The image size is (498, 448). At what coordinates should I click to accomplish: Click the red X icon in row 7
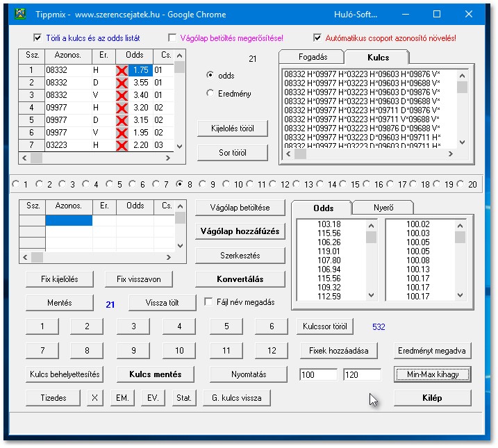pyautogui.click(x=122, y=145)
